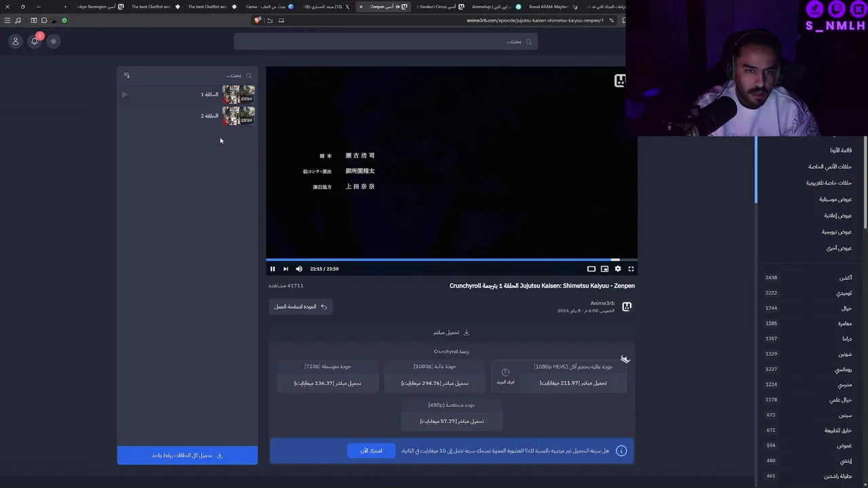Screen dimensions: 868x488
Task: Download 1080p HEVC direct link 211.97 MB
Action: (x=573, y=383)
